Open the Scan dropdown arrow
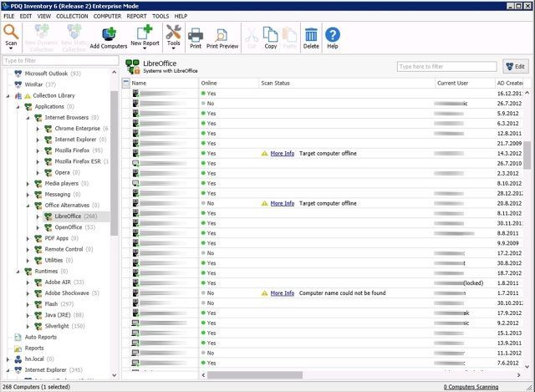535x392 pixels. tap(11, 48)
